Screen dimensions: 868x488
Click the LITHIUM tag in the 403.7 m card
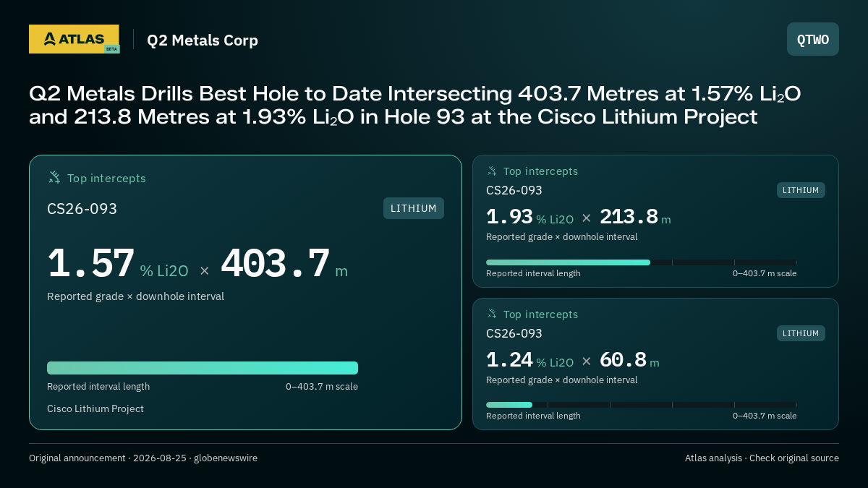coord(414,208)
